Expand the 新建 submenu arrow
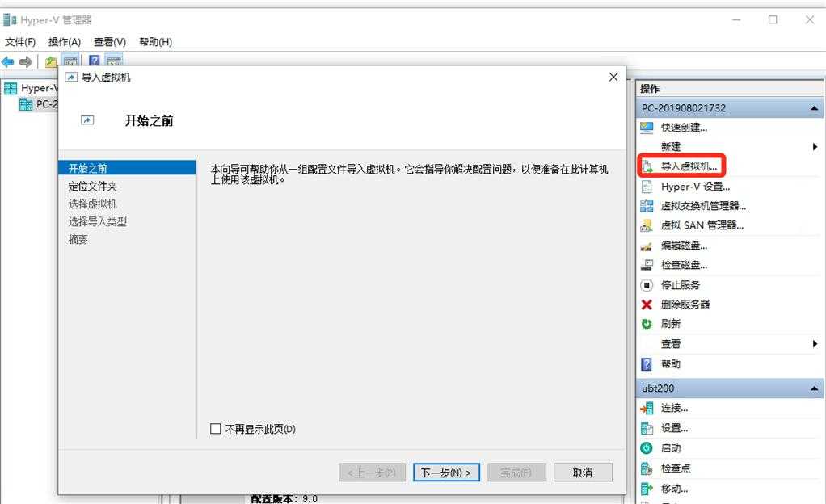826x504 pixels. 815,147
